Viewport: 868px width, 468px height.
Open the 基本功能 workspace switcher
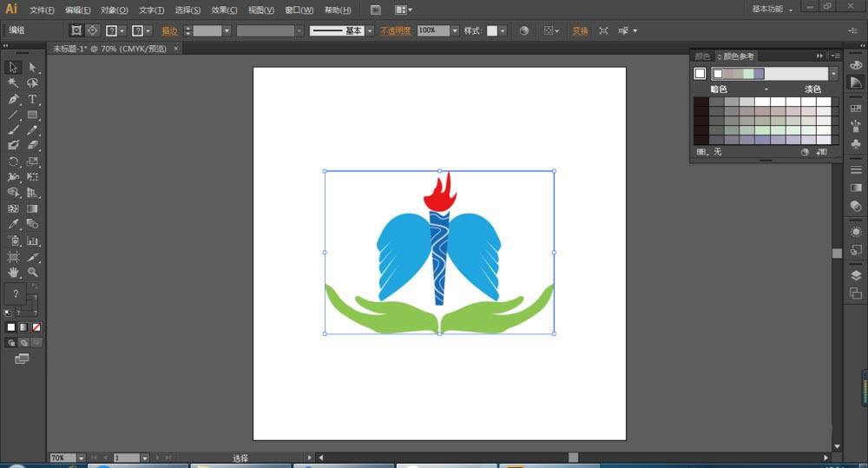pyautogui.click(x=772, y=10)
